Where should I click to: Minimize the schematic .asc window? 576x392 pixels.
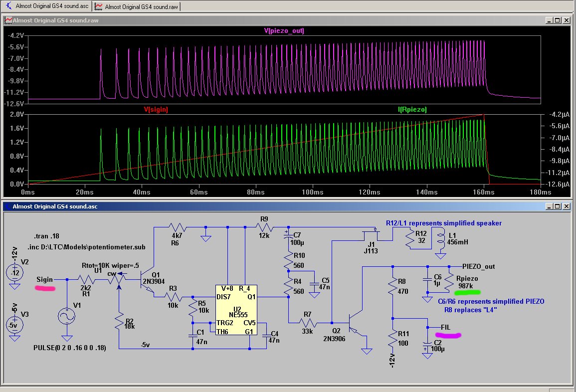[x=549, y=206]
